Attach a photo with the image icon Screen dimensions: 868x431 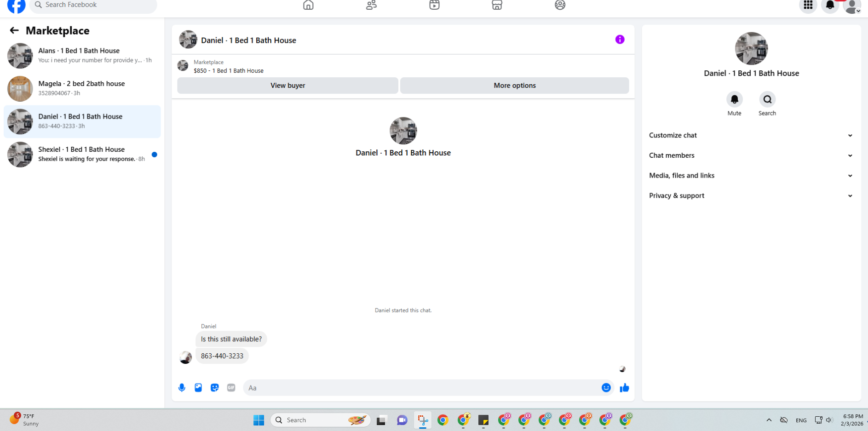point(198,388)
